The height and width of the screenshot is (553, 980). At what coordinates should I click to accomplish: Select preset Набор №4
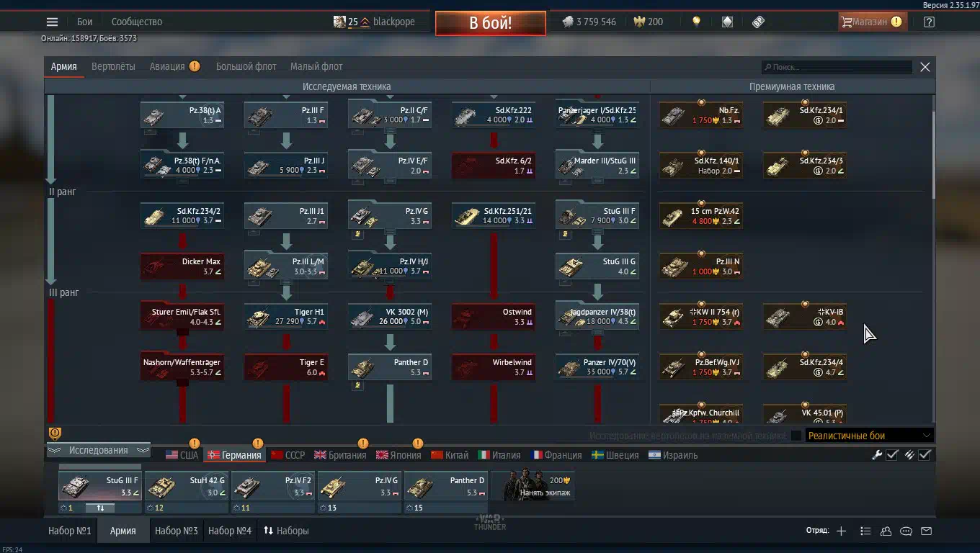(230, 531)
